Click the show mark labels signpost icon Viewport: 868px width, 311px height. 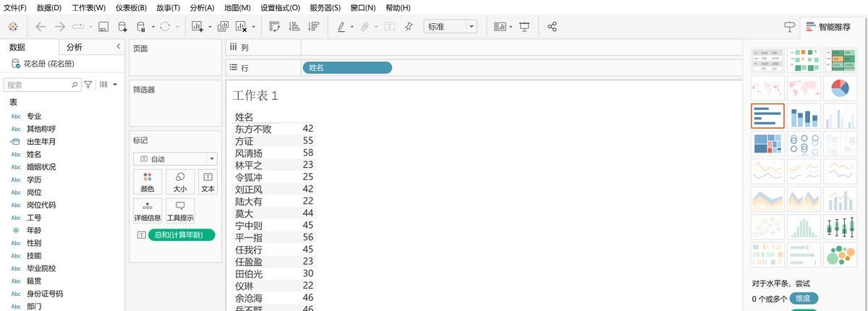pos(790,27)
